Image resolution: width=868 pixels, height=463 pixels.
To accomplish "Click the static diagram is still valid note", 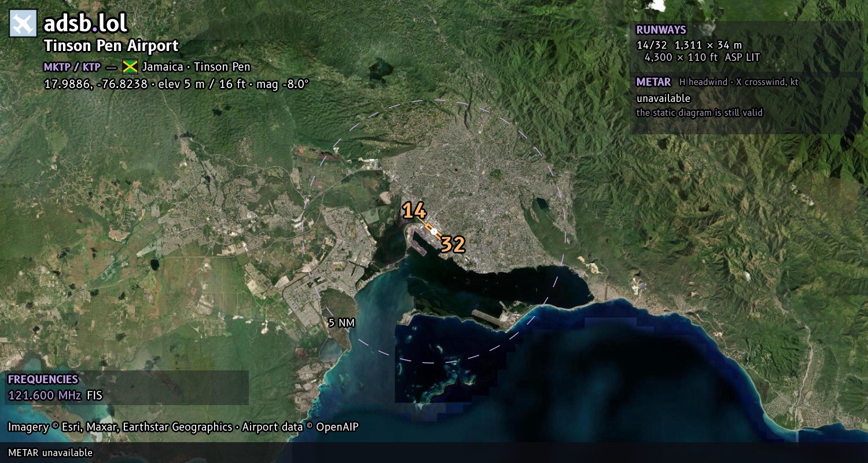I will click(700, 113).
